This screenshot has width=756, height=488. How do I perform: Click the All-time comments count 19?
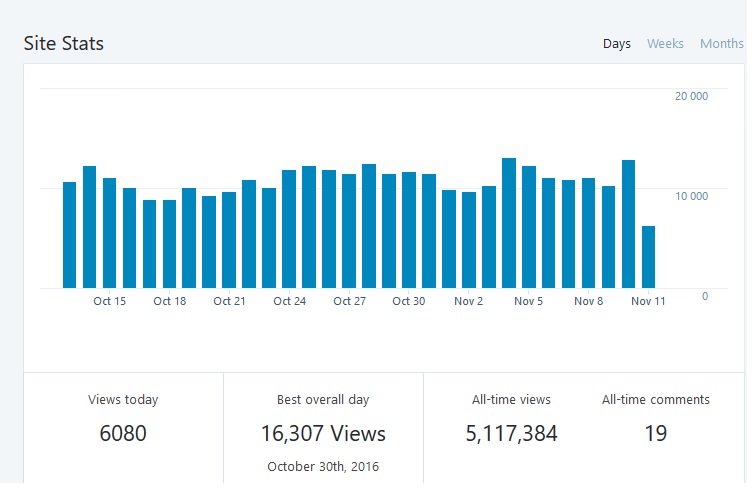(656, 434)
